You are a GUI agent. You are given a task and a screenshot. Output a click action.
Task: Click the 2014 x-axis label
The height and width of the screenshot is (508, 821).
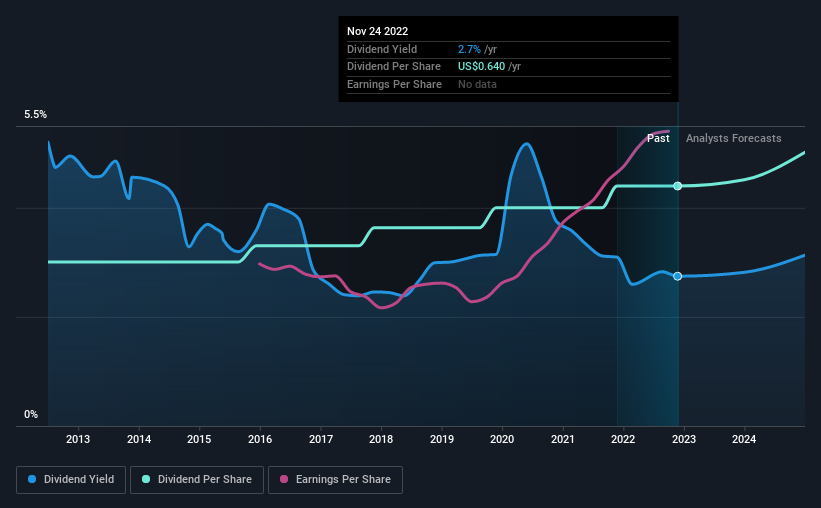[x=139, y=439]
